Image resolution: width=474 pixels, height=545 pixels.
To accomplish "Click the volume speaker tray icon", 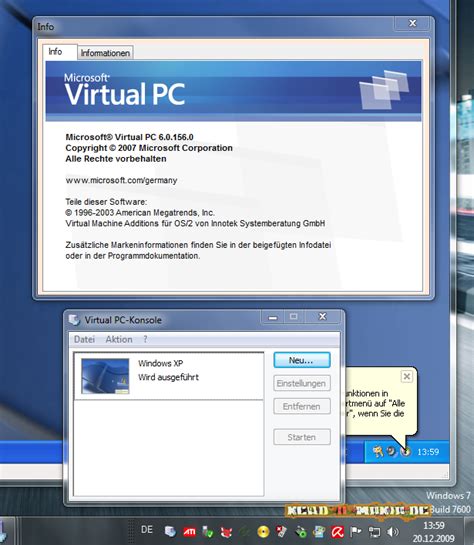I will 393,531.
